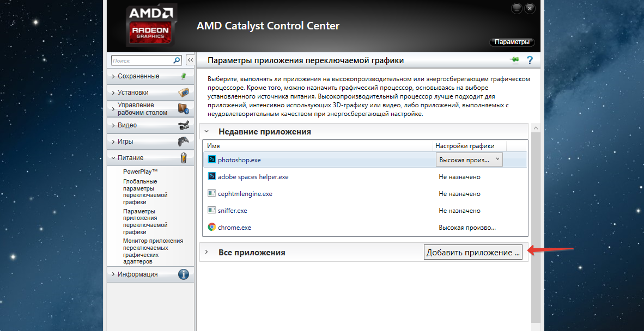Open the graphics dropdown for photoshop.exe
Image resolution: width=644 pixels, height=331 pixels.
click(469, 160)
